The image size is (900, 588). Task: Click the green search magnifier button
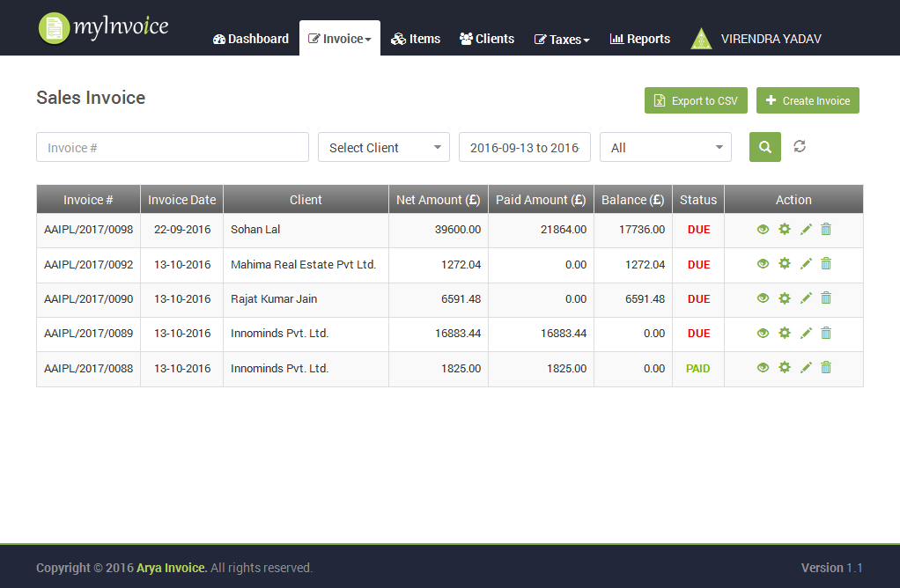(x=764, y=147)
